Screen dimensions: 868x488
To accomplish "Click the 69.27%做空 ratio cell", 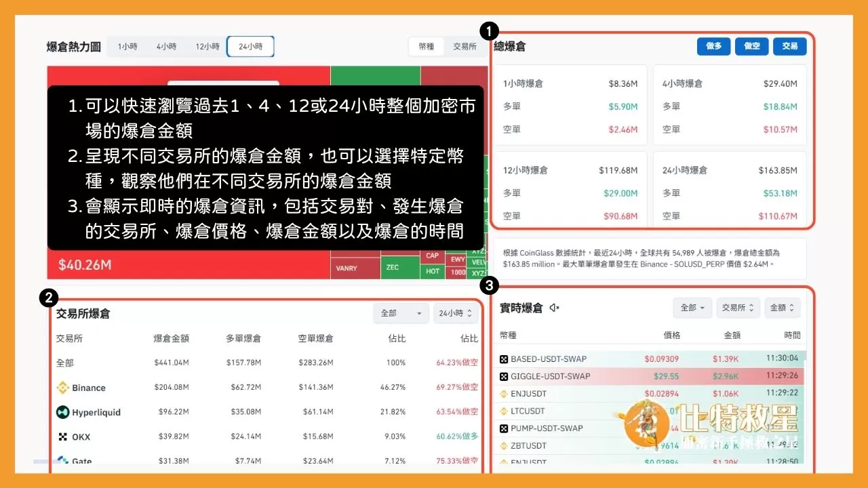I will tap(457, 388).
